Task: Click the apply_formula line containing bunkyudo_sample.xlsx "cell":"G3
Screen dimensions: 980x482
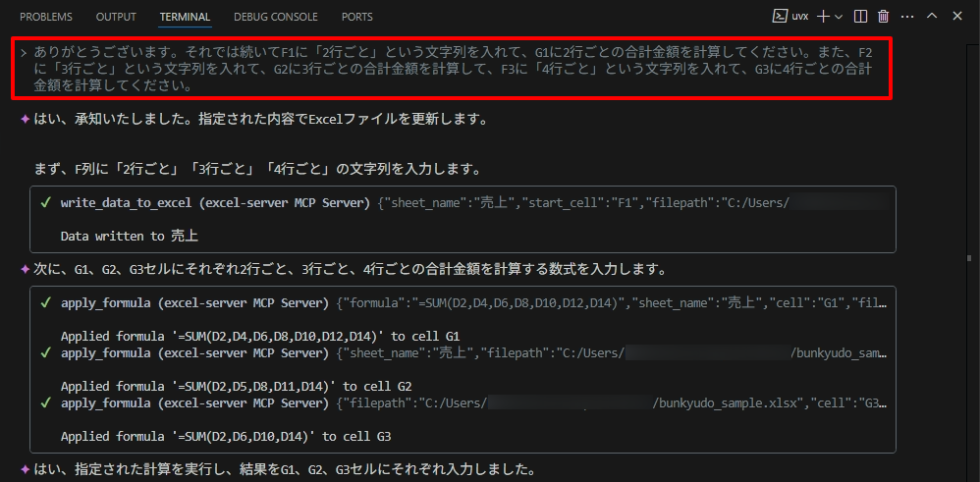Action: click(463, 403)
